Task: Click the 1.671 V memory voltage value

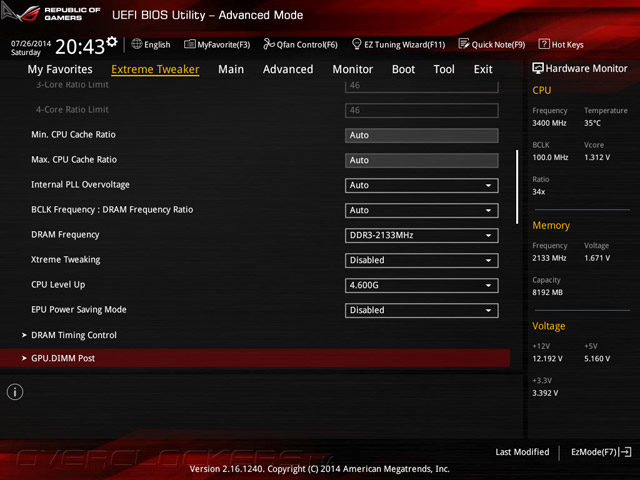Action: (x=597, y=258)
